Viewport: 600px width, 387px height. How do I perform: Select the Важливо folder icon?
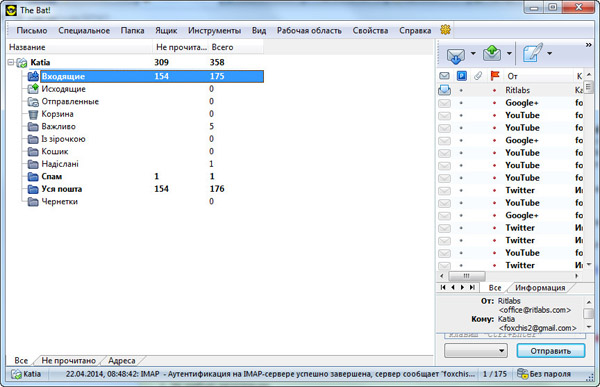pos(33,127)
